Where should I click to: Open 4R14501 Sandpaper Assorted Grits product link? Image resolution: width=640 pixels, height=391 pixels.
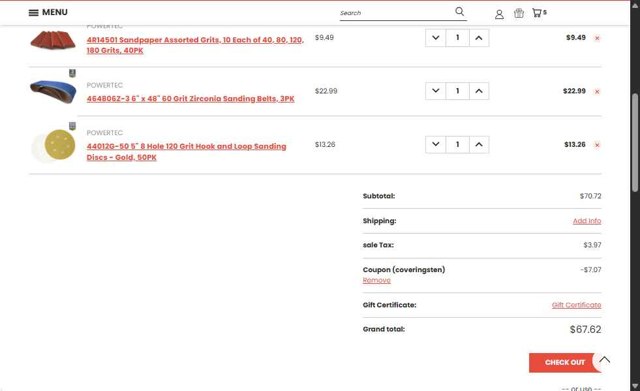[x=195, y=45]
